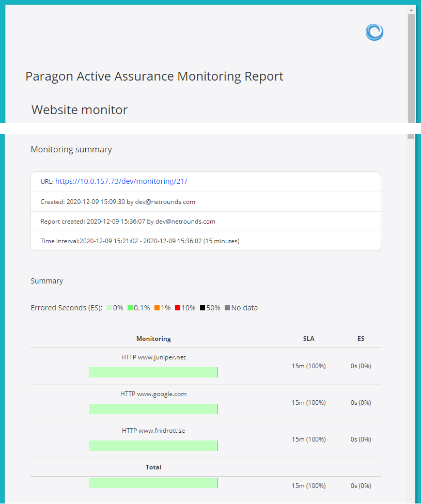Screen dimensions: 421x504
Task: Click the scroll-up arrow on the scrollbar
Action: [411, 10]
